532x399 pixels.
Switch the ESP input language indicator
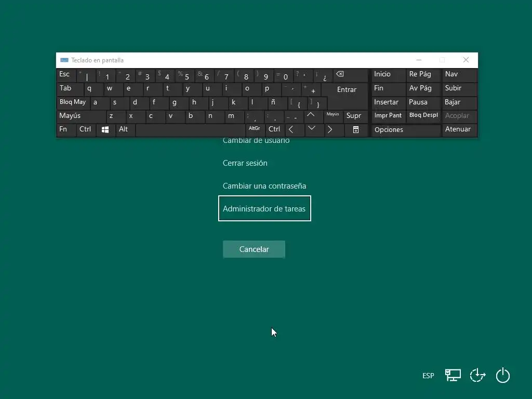pyautogui.click(x=428, y=376)
